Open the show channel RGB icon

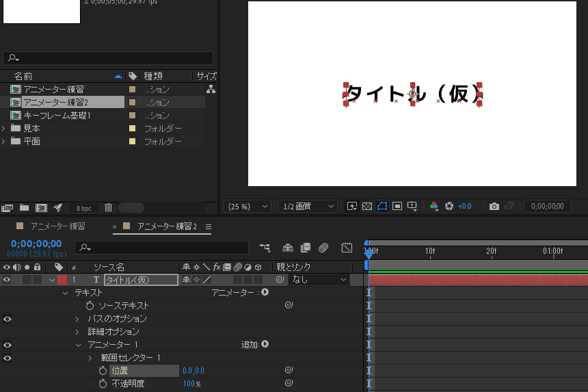[x=434, y=207]
